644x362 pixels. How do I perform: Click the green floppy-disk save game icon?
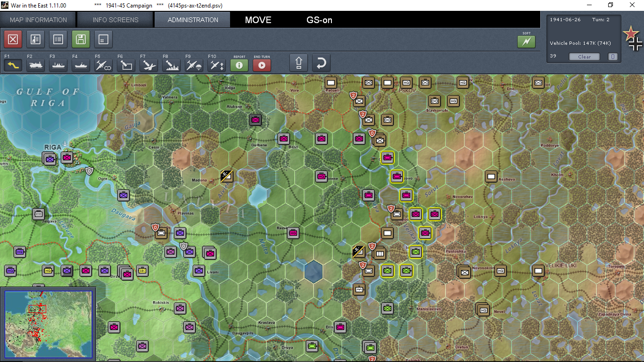[81, 39]
